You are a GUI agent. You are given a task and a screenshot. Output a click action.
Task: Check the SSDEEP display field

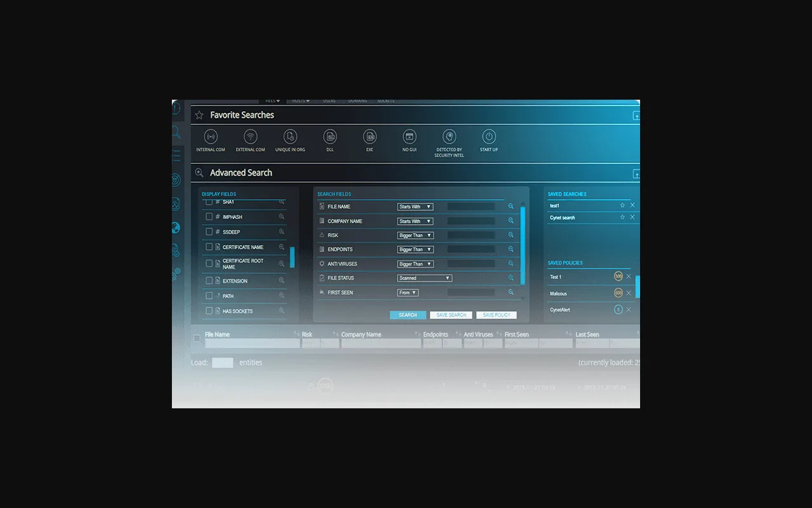(x=209, y=232)
